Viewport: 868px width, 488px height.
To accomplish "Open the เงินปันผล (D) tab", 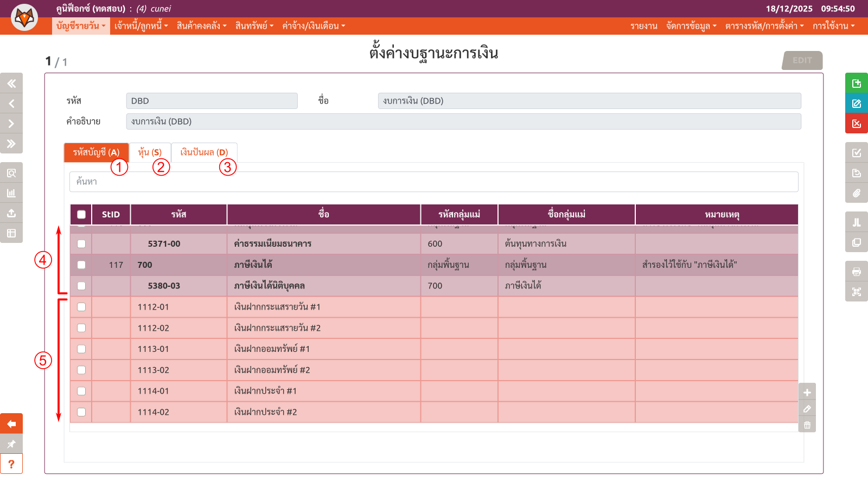I will pos(204,152).
